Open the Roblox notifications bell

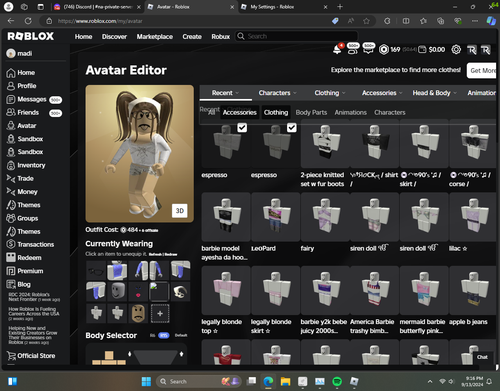pos(337,49)
